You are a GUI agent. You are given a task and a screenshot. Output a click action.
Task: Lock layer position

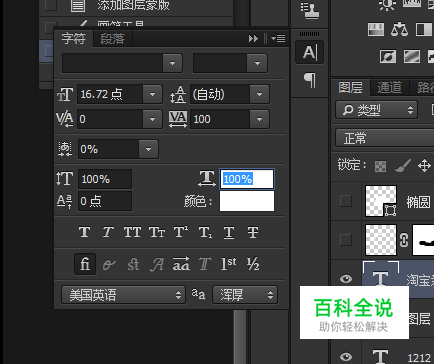click(x=424, y=165)
